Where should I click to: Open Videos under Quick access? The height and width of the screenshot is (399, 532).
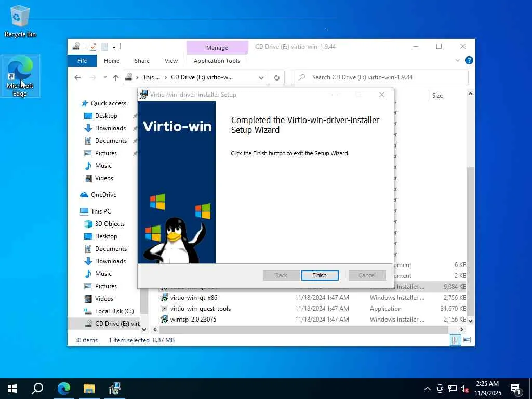tap(104, 178)
